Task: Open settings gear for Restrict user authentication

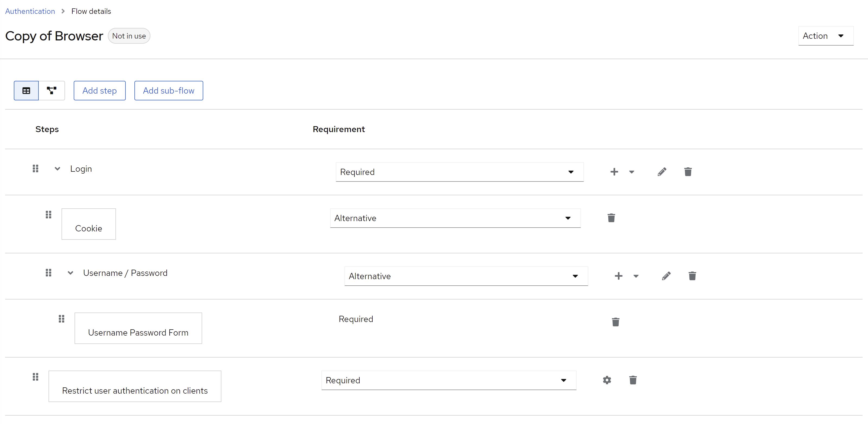Action: tap(607, 380)
